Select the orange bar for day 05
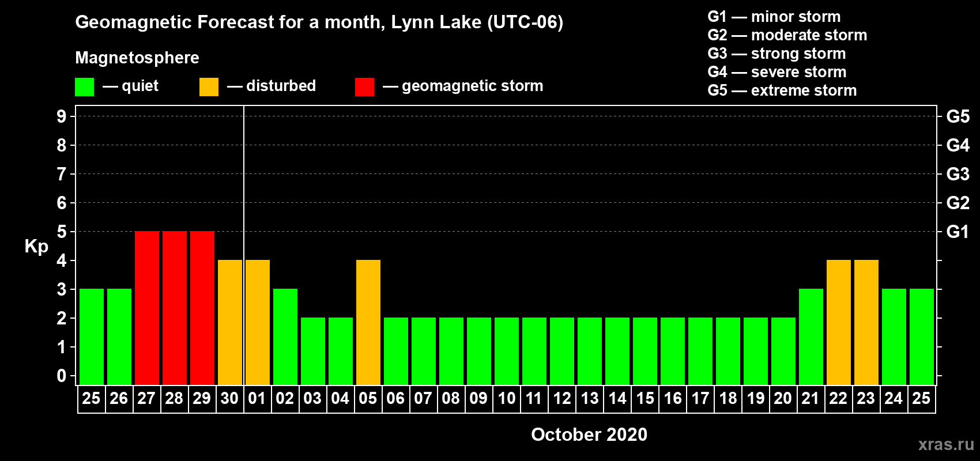Screen dimensions: 980x461 [368, 323]
